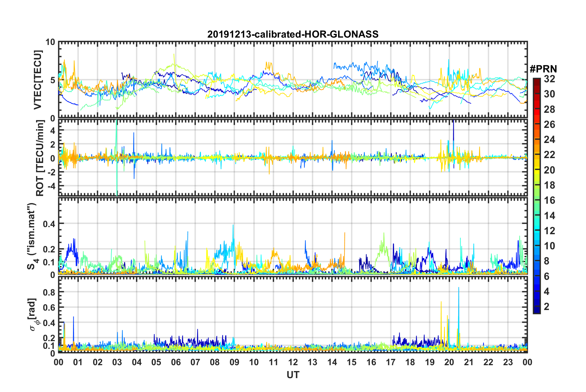The image size is (586, 392).
Task: Select the #PRN colorbar title
Action: coord(543,69)
